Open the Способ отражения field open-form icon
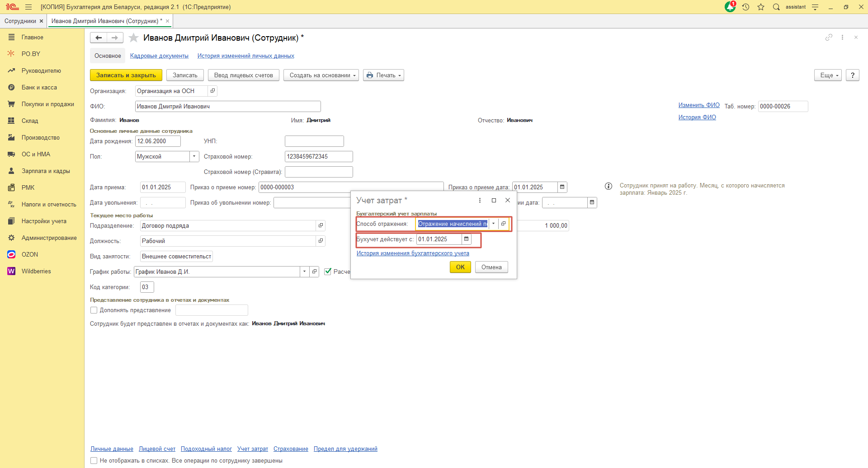The width and height of the screenshot is (868, 468). click(x=503, y=224)
